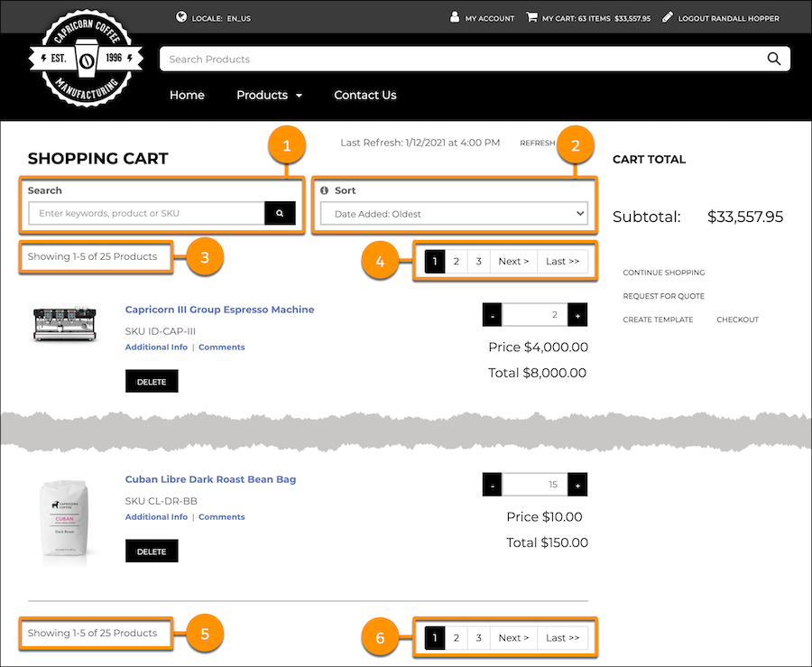812x667 pixels.
Task: Click Next in the bottom pagination
Action: point(512,637)
